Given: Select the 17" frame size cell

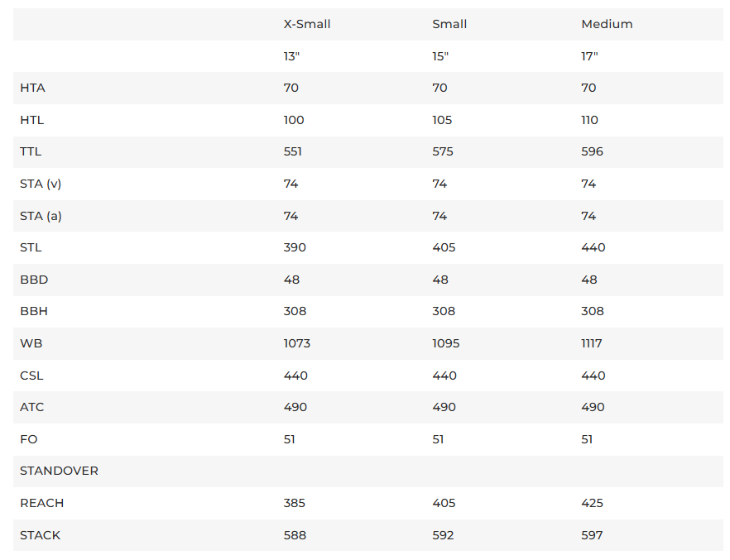Looking at the screenshot, I should (x=589, y=56).
